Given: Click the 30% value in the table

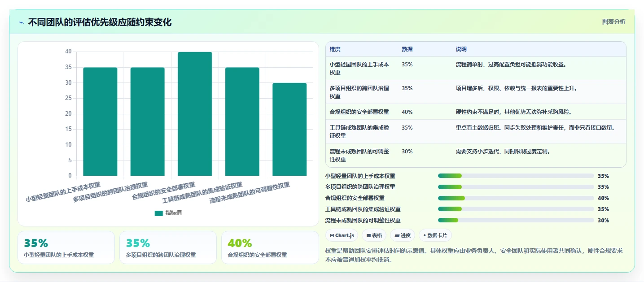Looking at the screenshot, I should (407, 151).
